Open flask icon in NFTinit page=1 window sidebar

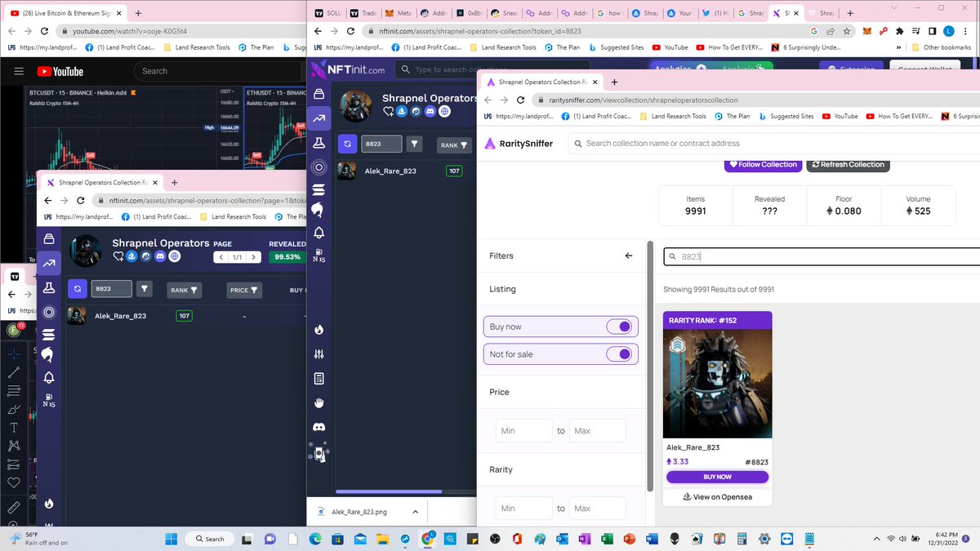(49, 287)
